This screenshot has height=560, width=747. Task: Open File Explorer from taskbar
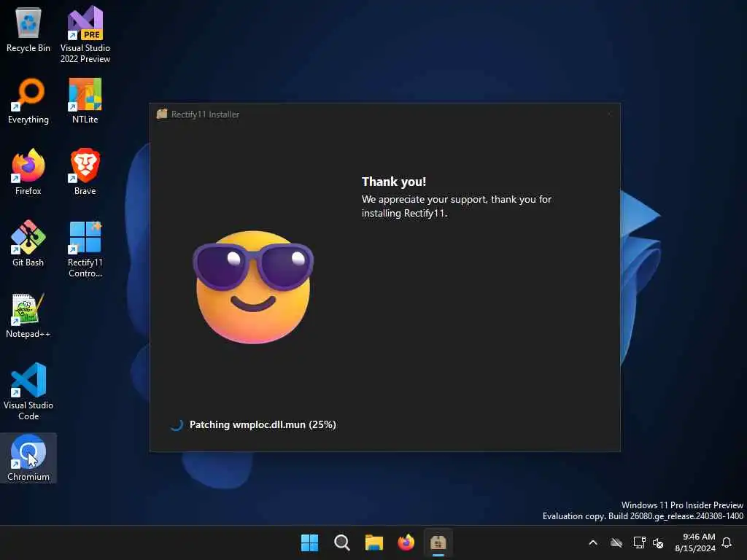pos(374,542)
